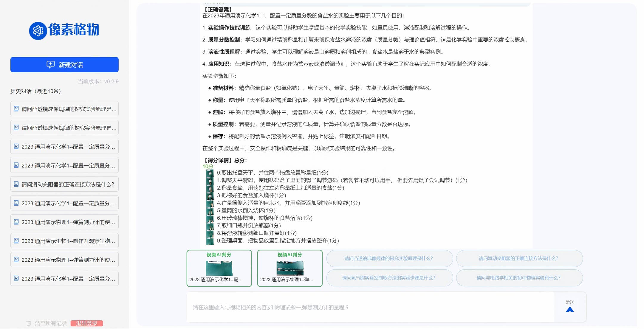Image resolution: width=644 pixels, height=329 pixels.
Task: Click icon of first 弹簧测力计 history item
Action: tap(16, 222)
